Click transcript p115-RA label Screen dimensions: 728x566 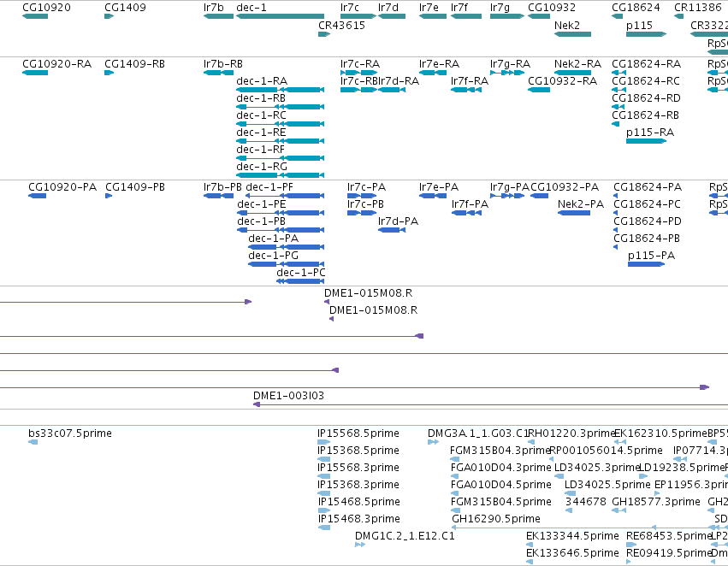coord(650,133)
